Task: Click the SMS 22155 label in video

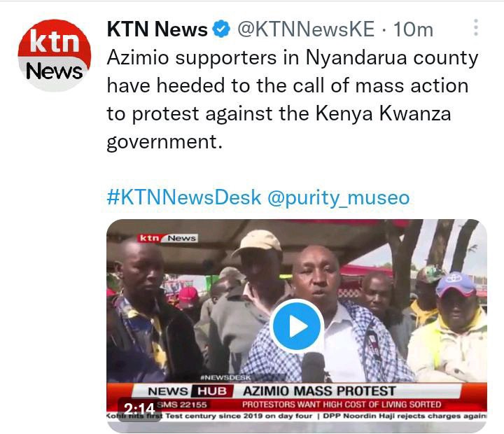Action: 182,405
